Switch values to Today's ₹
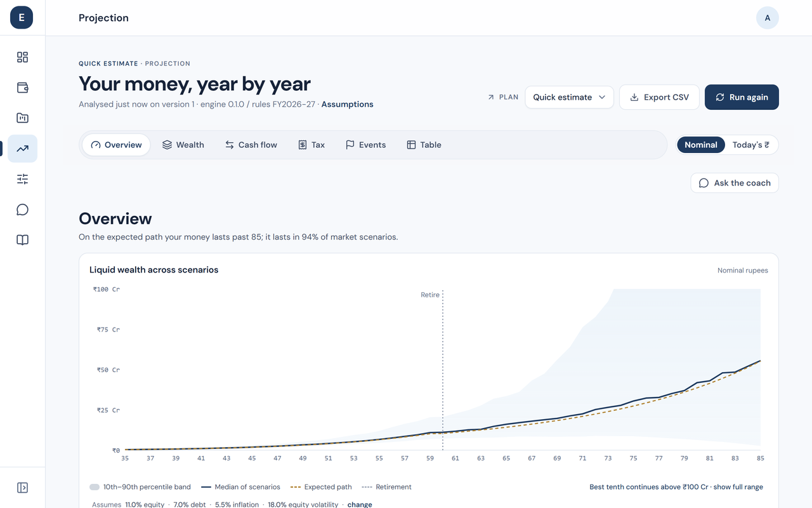This screenshot has width=812, height=508. (751, 145)
